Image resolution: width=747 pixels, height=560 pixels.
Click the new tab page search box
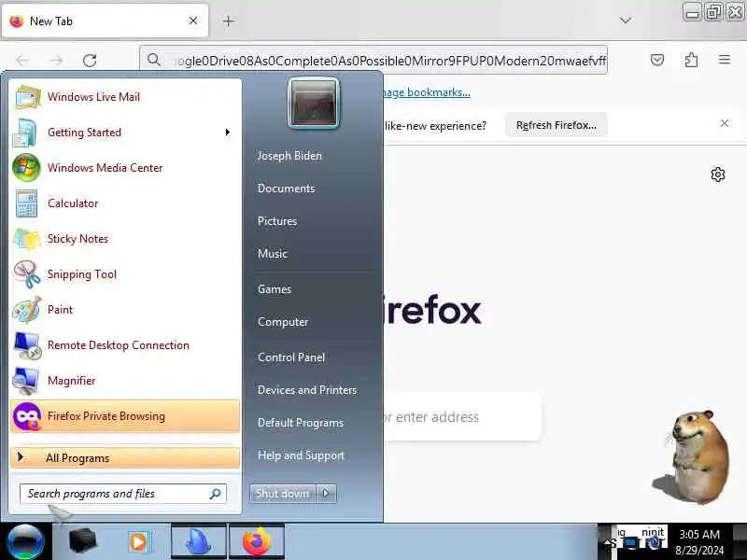[x=462, y=417]
